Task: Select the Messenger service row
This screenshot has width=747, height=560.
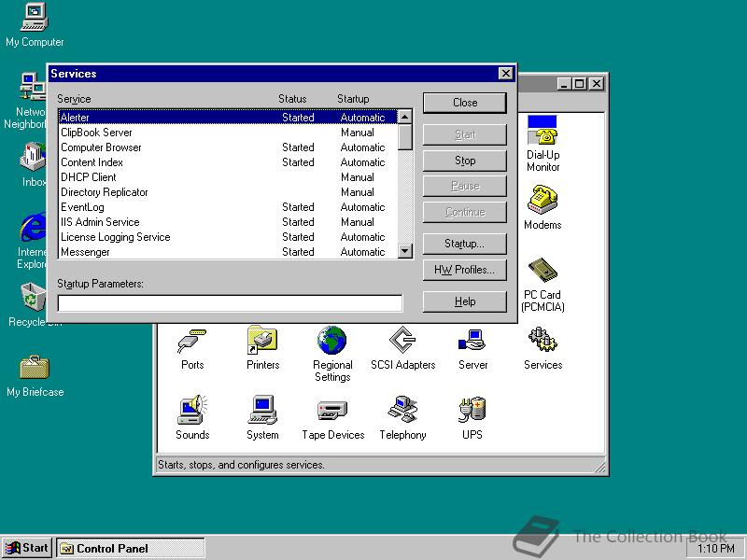Action: point(228,252)
